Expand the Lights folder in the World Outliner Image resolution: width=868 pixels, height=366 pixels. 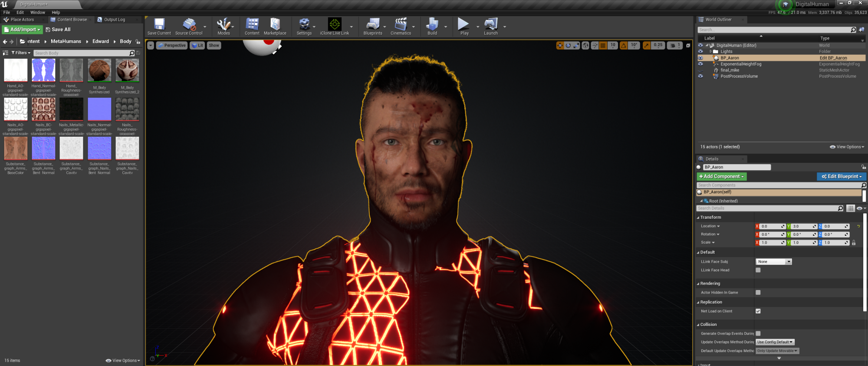(710, 51)
